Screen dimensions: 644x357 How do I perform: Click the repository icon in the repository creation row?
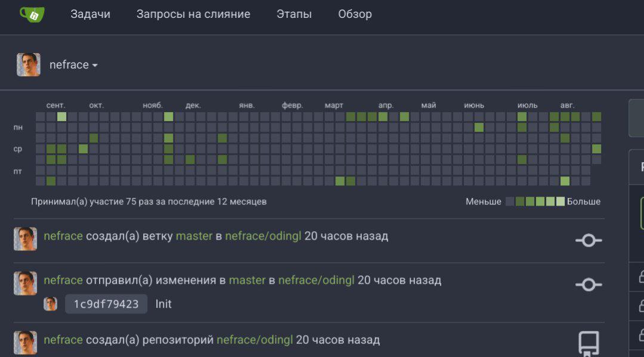(589, 343)
